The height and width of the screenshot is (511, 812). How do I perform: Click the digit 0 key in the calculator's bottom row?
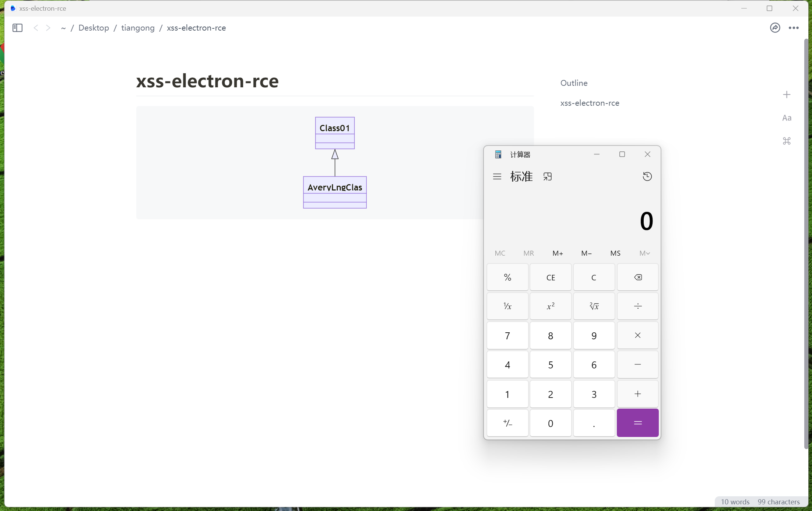coord(551,423)
